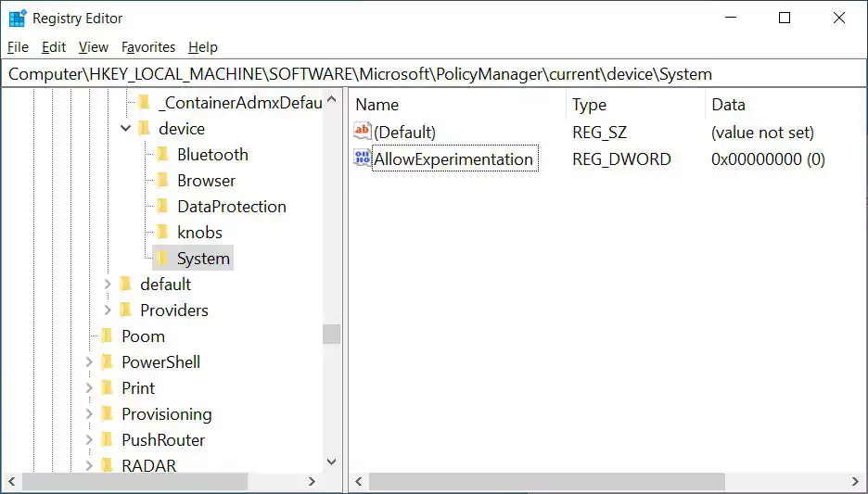Close the Registry Editor window
This screenshot has height=494, width=868.
pos(839,18)
